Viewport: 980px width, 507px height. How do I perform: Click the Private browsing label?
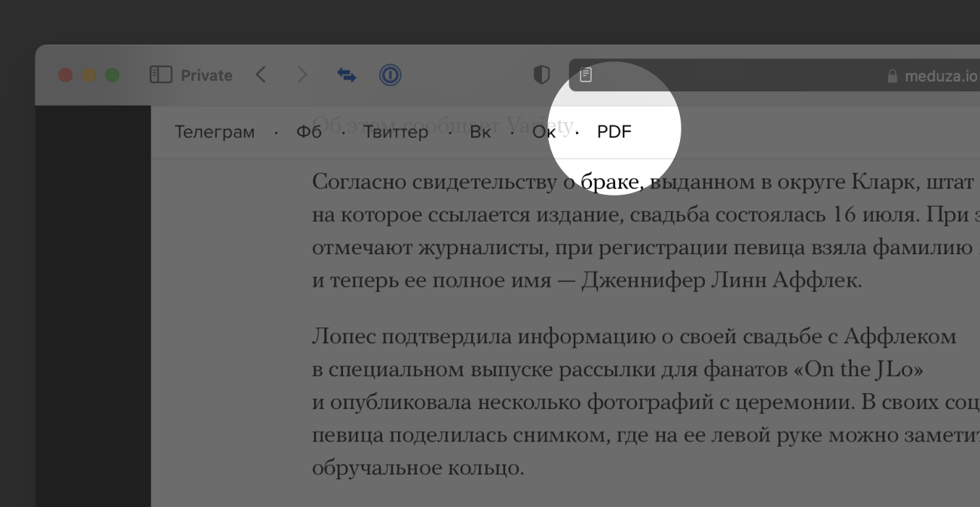tap(206, 75)
